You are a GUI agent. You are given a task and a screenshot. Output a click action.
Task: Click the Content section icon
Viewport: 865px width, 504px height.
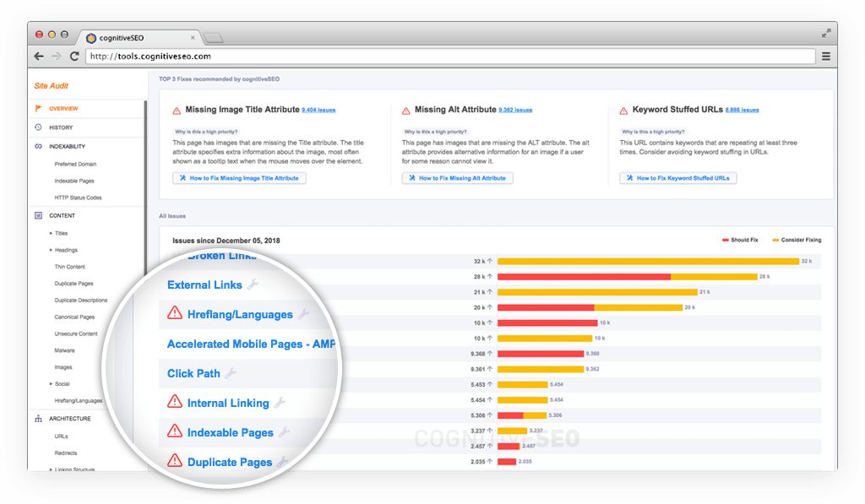click(x=38, y=215)
